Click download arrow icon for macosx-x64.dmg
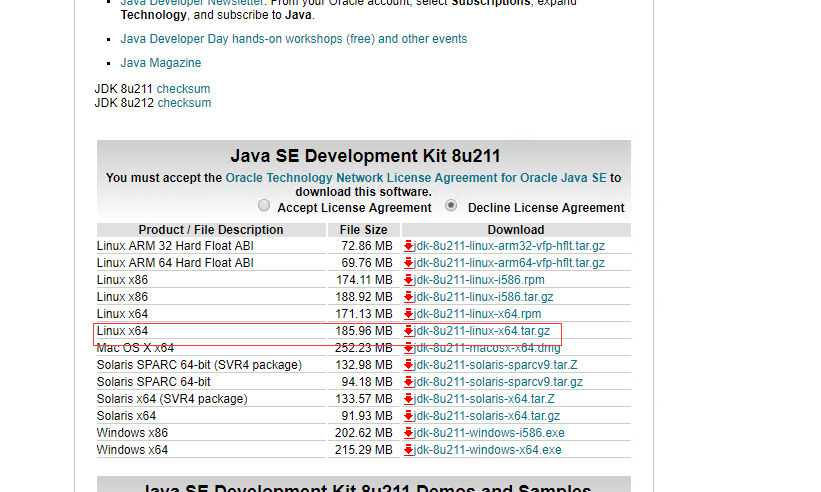 (408, 348)
